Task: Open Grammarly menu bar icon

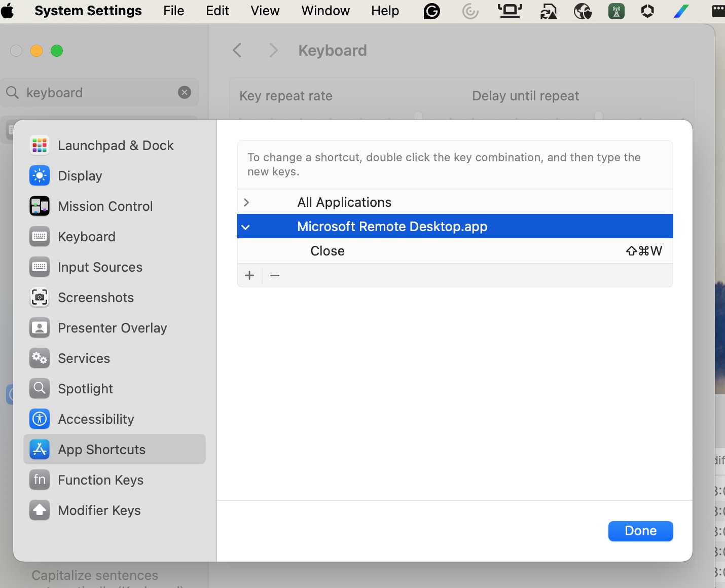Action: [432, 11]
